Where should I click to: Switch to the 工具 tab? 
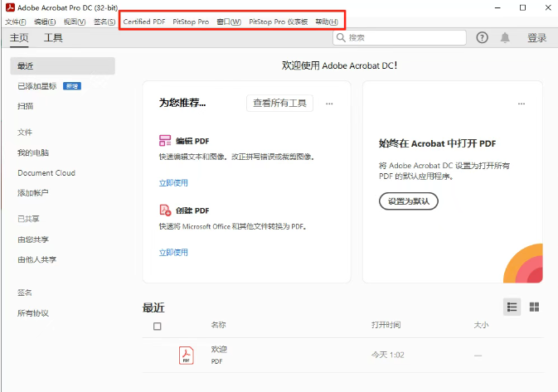53,38
